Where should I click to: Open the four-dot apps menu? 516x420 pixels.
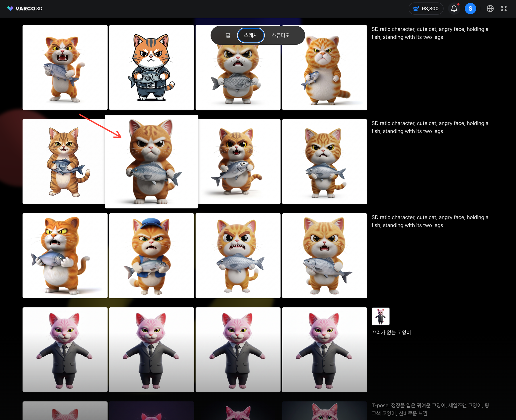click(504, 9)
